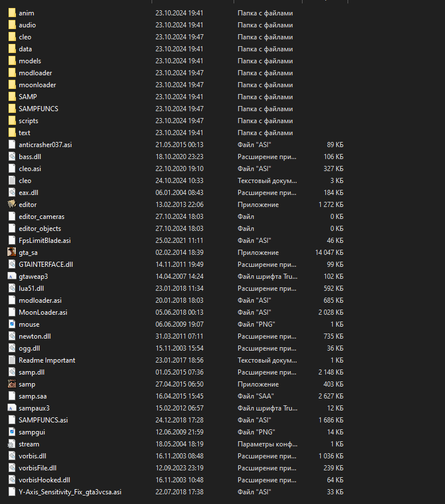Viewport: 445px width, 504px height.
Task: Select the editor_cameras file
Action: tap(41, 216)
